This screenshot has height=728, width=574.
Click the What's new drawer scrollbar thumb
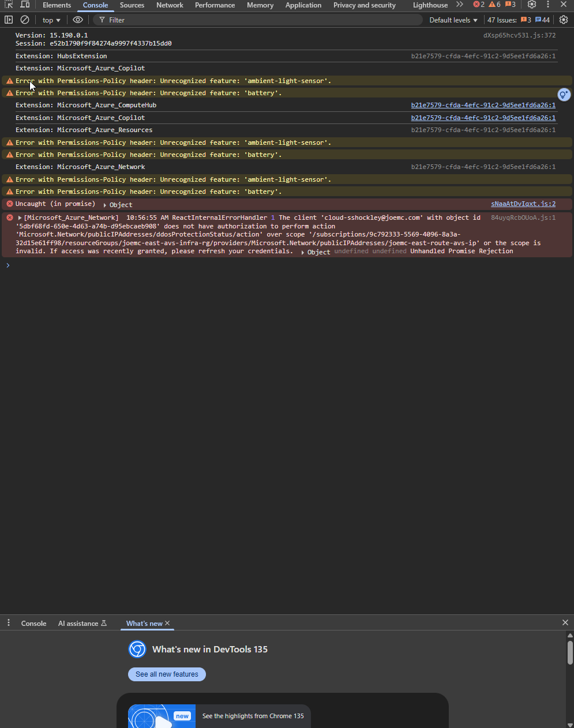coord(570,652)
